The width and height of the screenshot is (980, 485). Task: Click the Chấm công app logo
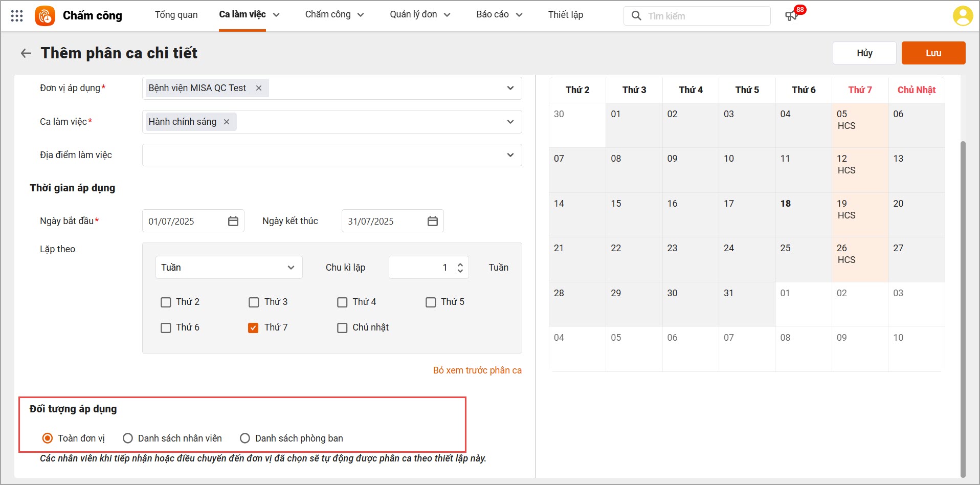(44, 16)
